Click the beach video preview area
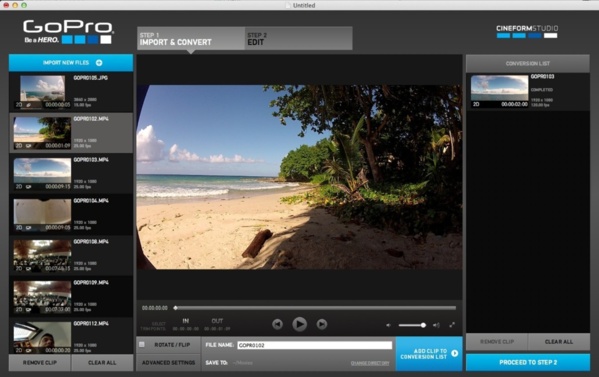Image resolution: width=599 pixels, height=377 pixels. (x=300, y=177)
